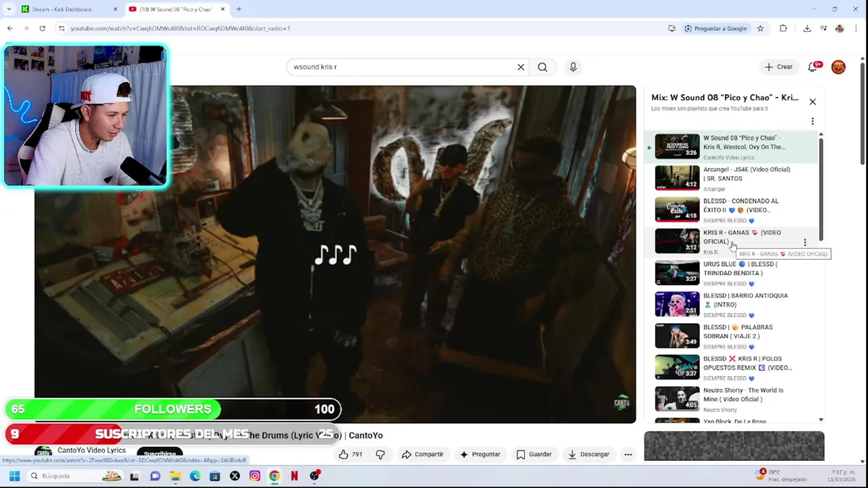Open OBS recording app in taskbar

(315, 476)
